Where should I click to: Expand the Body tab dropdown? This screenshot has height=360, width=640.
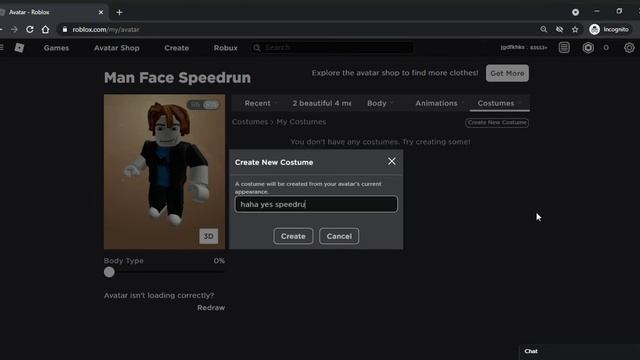coord(391,103)
